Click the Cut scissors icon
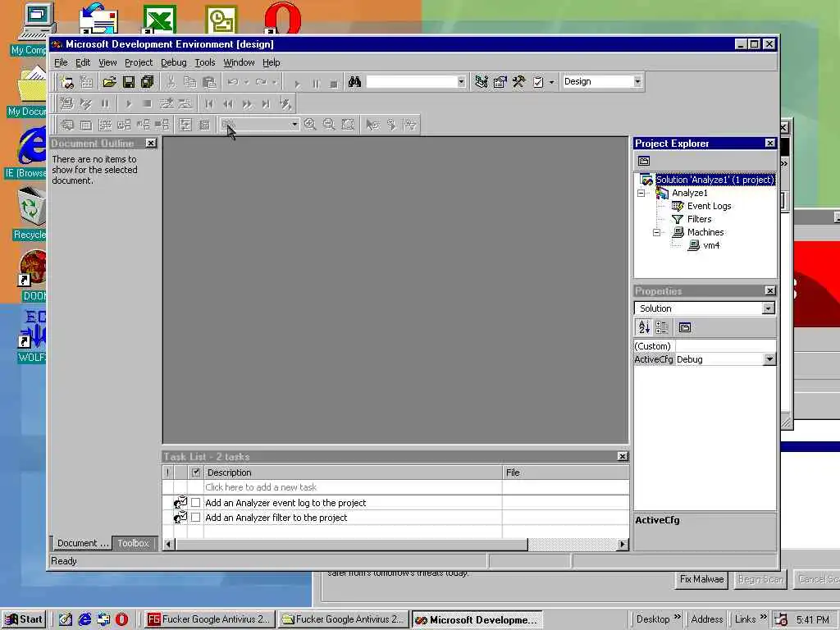 [171, 82]
